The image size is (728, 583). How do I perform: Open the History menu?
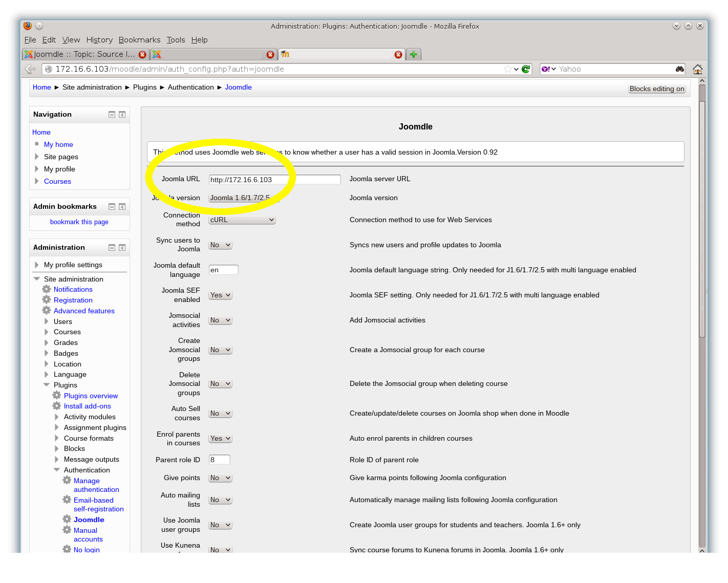[99, 40]
